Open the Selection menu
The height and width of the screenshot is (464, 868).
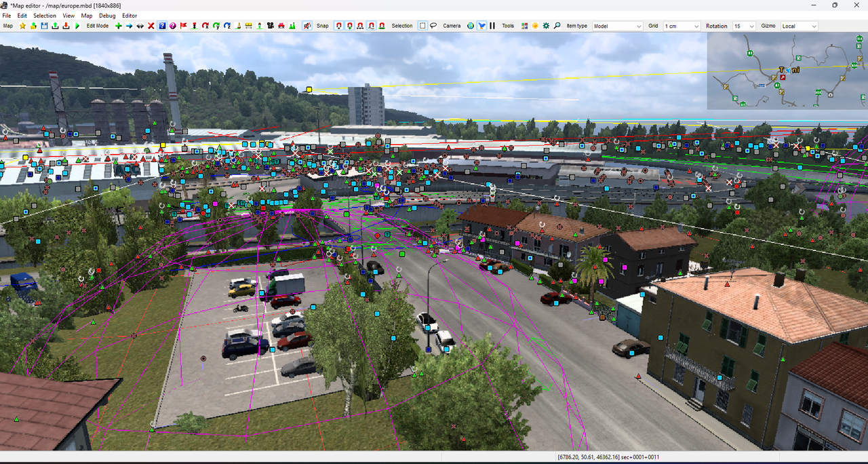(45, 16)
